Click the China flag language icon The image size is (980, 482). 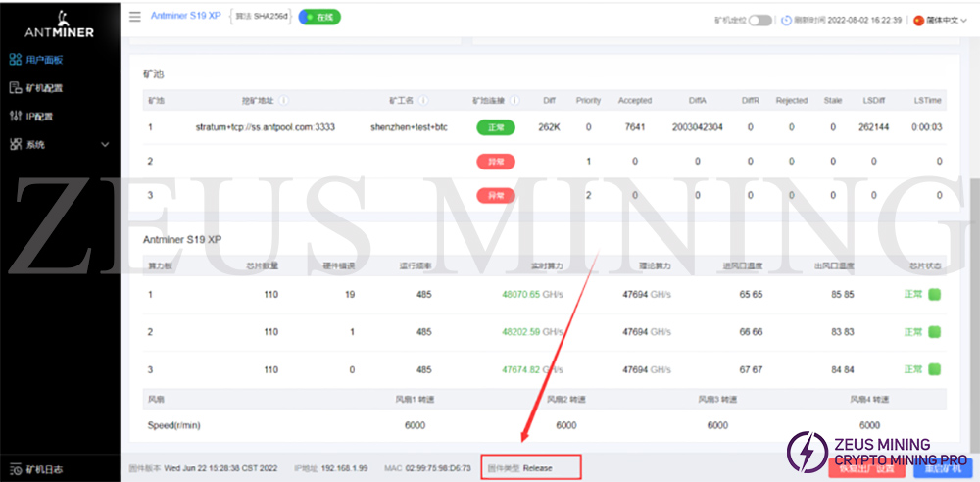pos(918,21)
